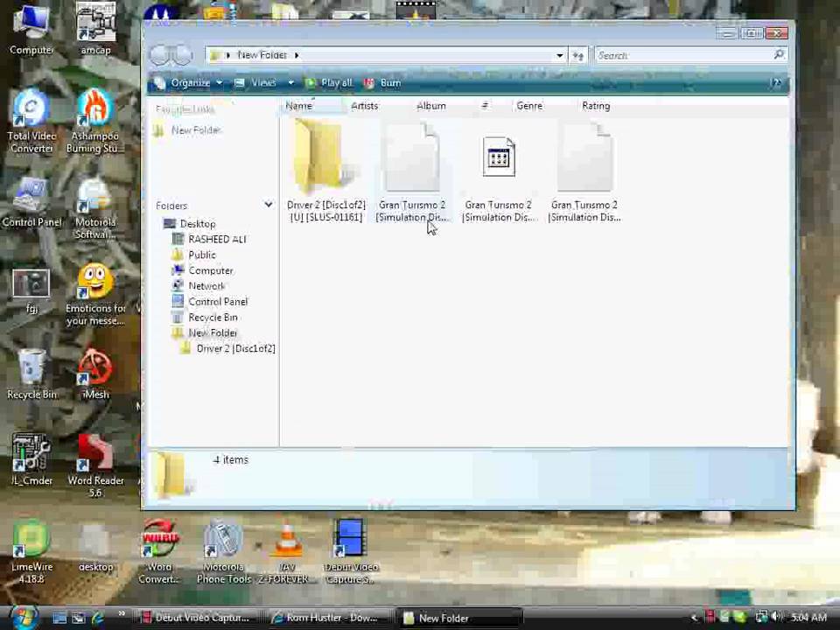The height and width of the screenshot is (630, 840).
Task: Switch to Rom Hustler taskbar button
Action: pyautogui.click(x=326, y=618)
